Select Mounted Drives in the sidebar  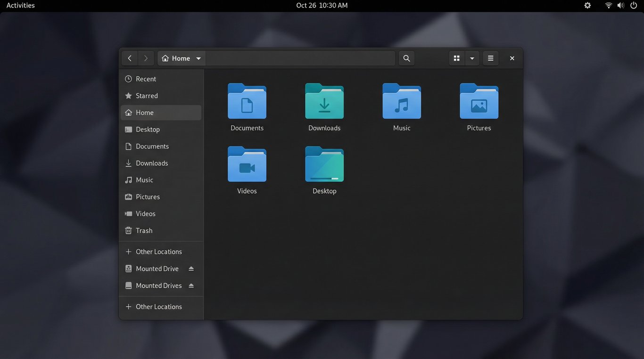tap(159, 285)
